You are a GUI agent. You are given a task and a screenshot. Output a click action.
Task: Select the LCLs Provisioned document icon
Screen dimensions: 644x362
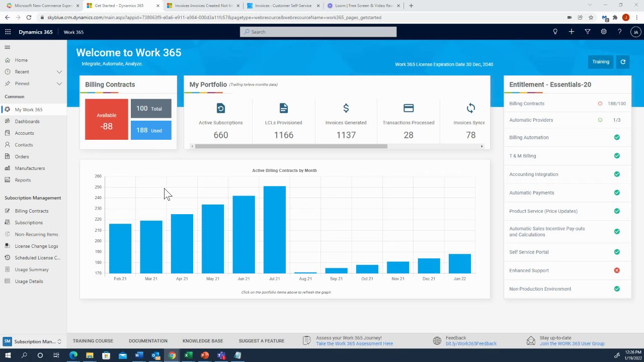pos(284,108)
